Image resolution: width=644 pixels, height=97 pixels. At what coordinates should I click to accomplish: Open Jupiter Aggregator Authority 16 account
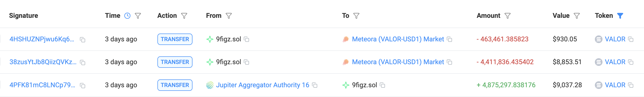263,85
